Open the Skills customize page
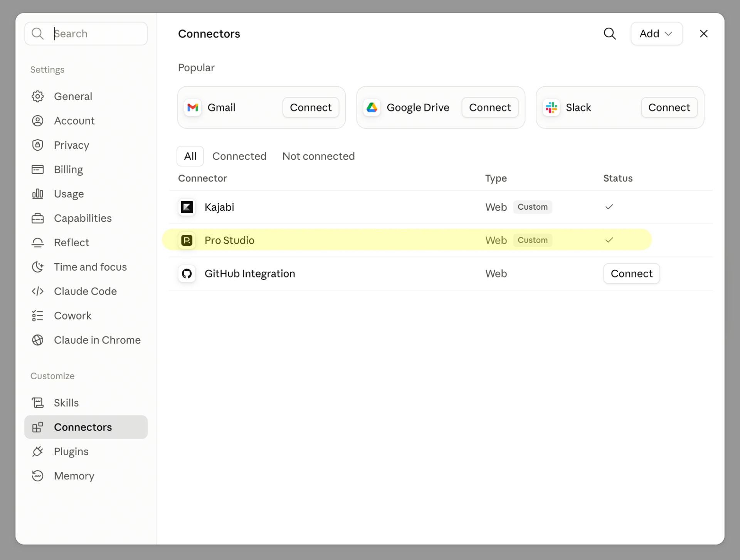740x560 pixels. 86,403
